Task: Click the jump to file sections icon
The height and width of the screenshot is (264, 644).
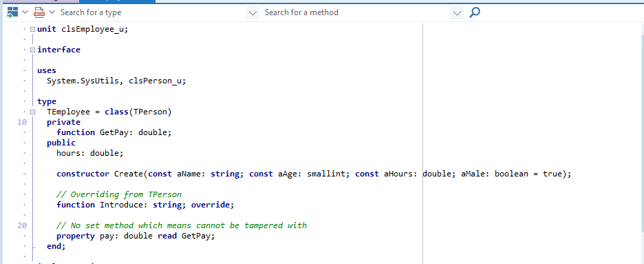Action: coord(13,12)
